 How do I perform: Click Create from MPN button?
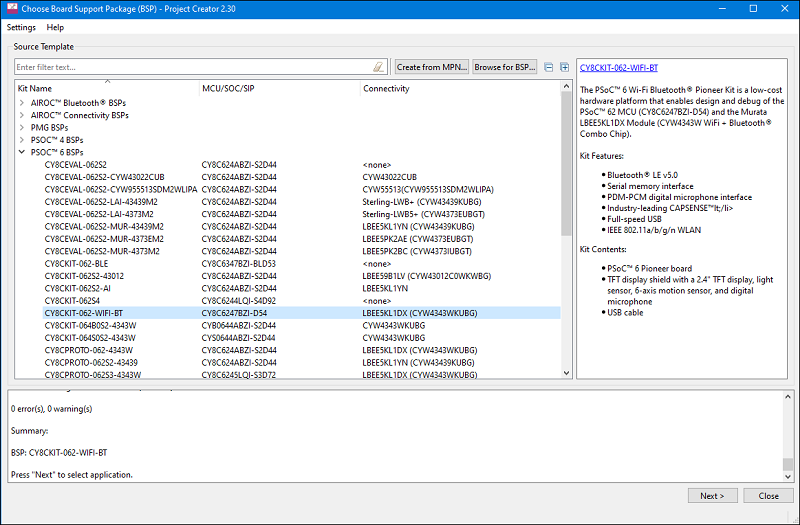pyautogui.click(x=432, y=67)
